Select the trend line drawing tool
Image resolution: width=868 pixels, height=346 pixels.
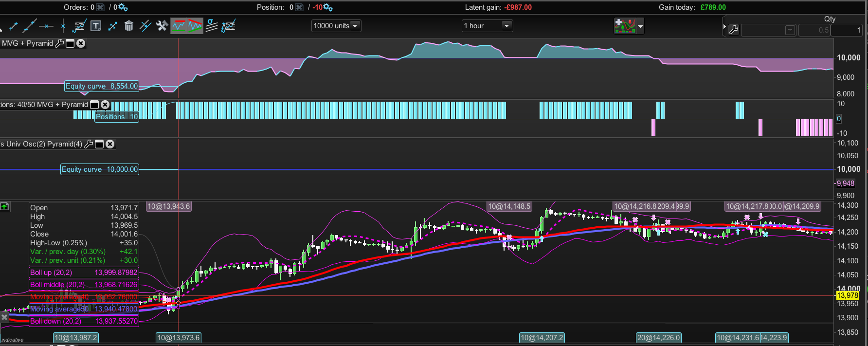click(x=29, y=26)
